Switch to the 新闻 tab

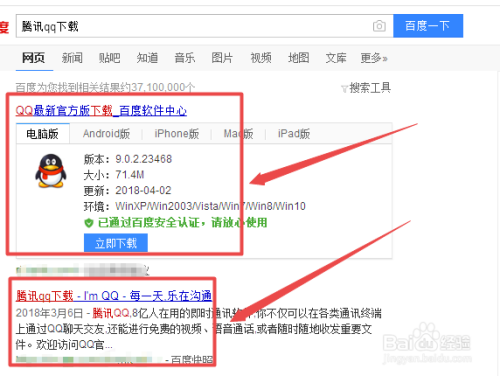pyautogui.click(x=72, y=58)
